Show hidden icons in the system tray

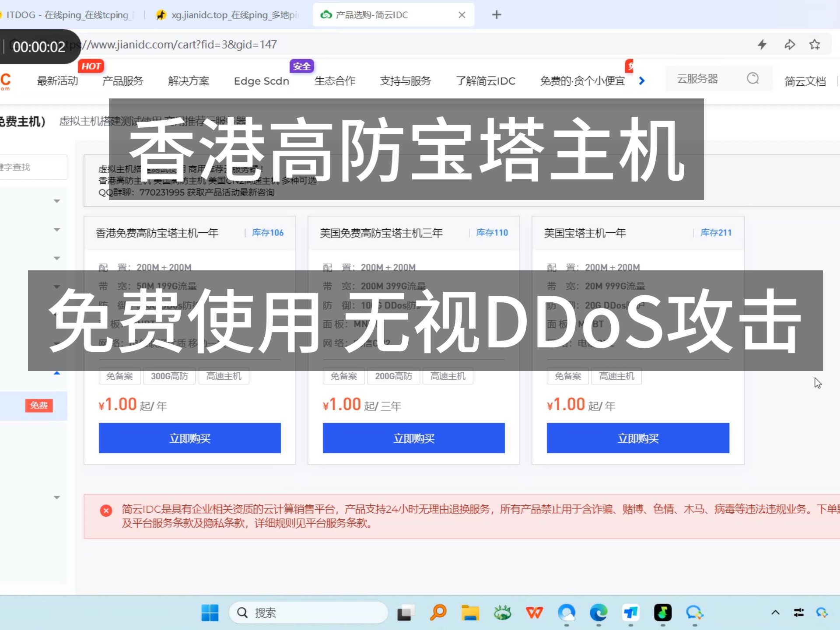[x=775, y=612]
